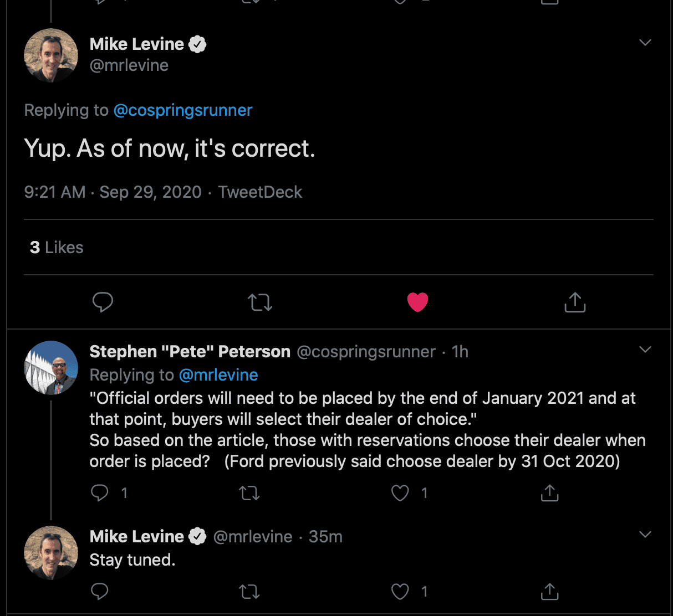Open more options chevron on Stephen's tweet

click(645, 350)
